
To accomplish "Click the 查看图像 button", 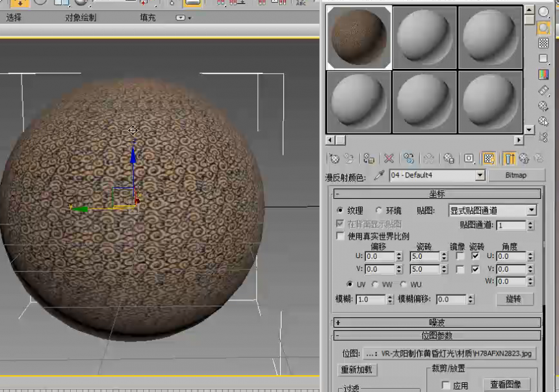I will click(x=506, y=384).
